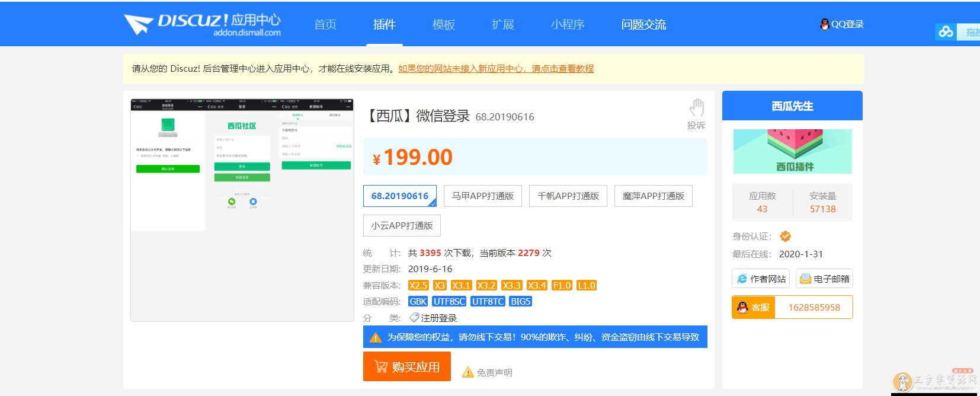Click the 安装量 57138 statistic
This screenshot has height=396, width=980.
(823, 202)
